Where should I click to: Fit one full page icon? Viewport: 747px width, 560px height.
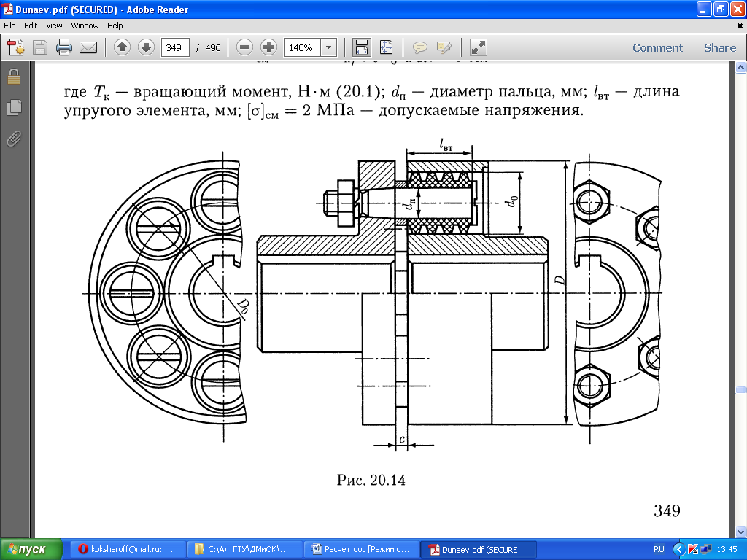point(386,47)
